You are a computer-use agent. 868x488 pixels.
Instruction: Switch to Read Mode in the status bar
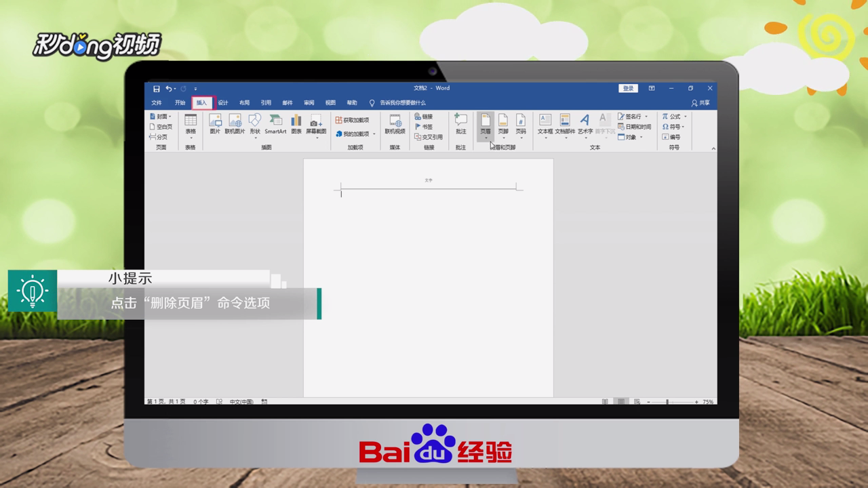coord(605,401)
